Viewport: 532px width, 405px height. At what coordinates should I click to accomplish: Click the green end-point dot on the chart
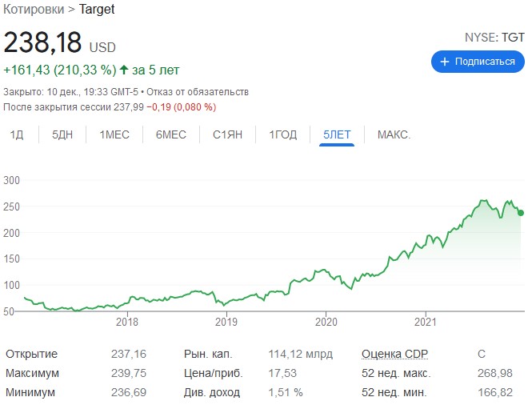[x=521, y=213]
